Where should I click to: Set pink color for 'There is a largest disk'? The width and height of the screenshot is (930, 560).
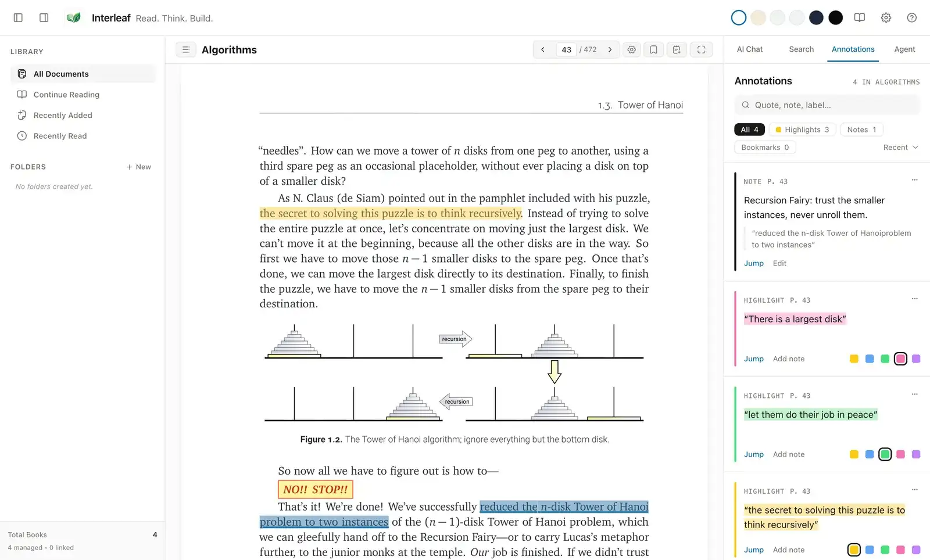pyautogui.click(x=900, y=359)
